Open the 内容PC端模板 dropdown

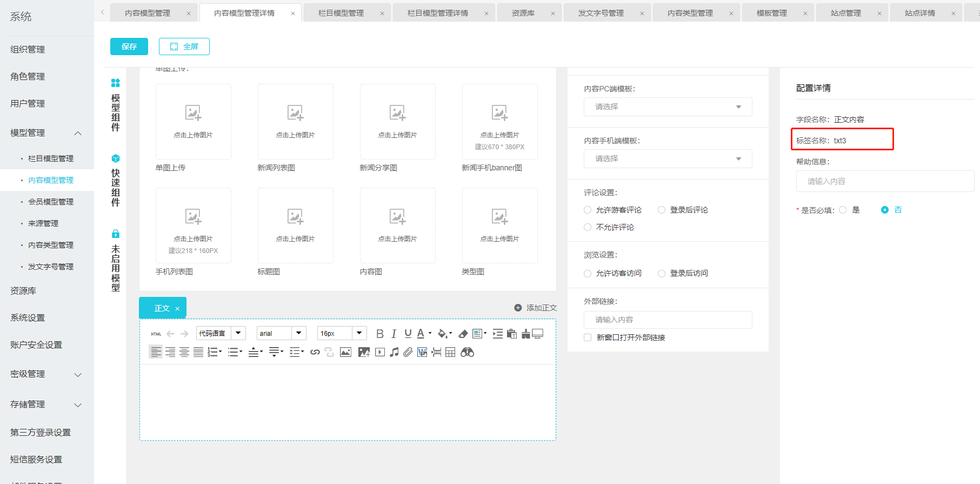coord(668,107)
